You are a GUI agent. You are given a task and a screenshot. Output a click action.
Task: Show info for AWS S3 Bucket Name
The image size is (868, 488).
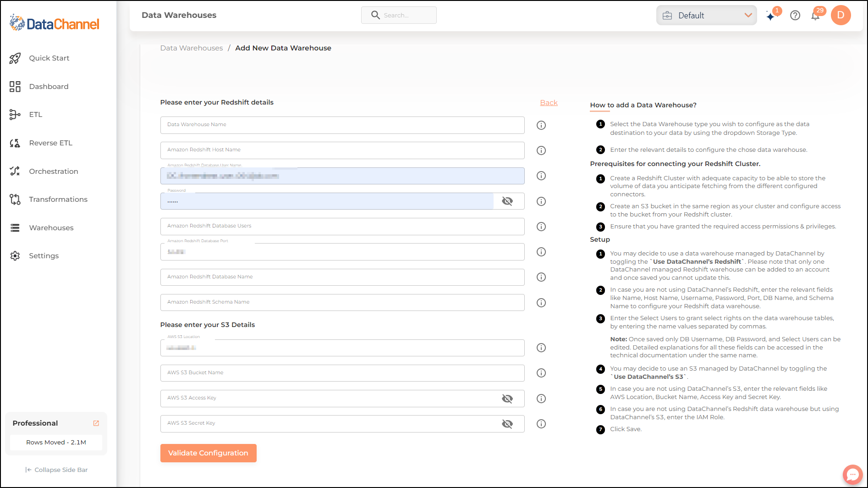pyautogui.click(x=541, y=373)
